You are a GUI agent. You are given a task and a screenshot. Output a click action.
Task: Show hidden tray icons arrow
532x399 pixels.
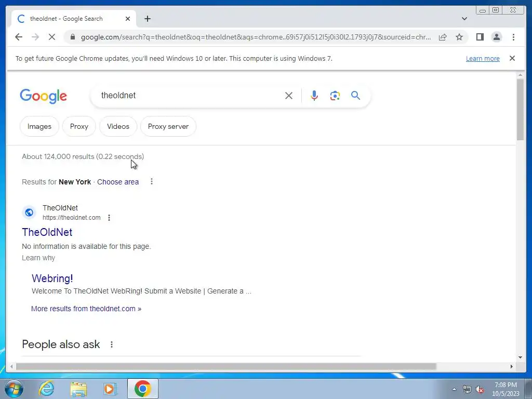point(454,389)
